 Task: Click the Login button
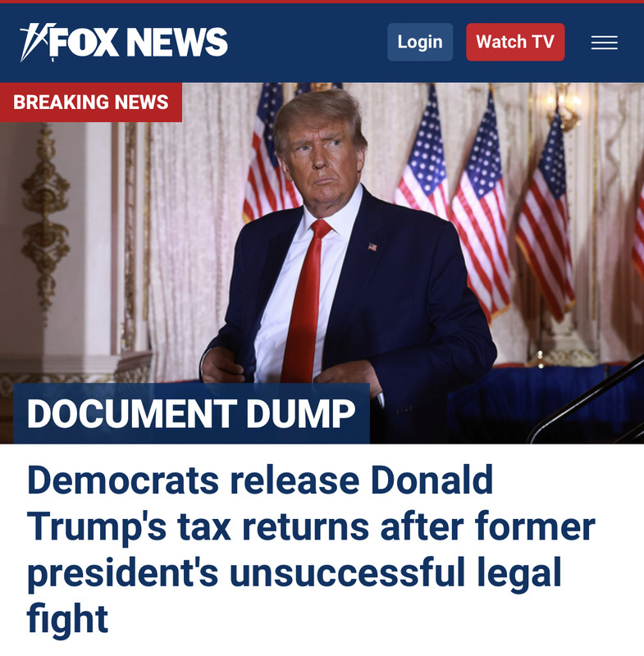[x=420, y=42]
